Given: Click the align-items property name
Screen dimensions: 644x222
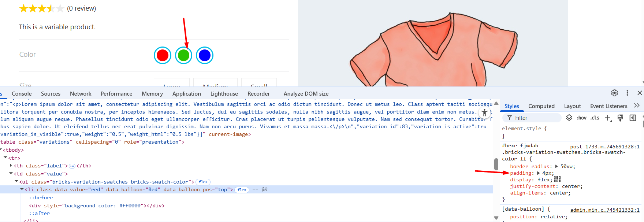Looking at the screenshot, I should 526,193.
